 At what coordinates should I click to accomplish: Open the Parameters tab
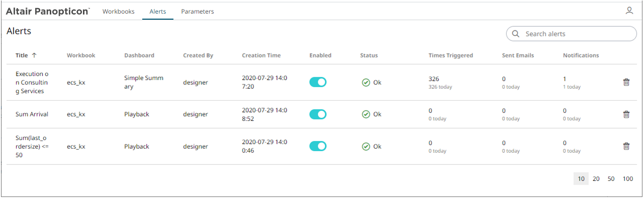pyautogui.click(x=198, y=11)
